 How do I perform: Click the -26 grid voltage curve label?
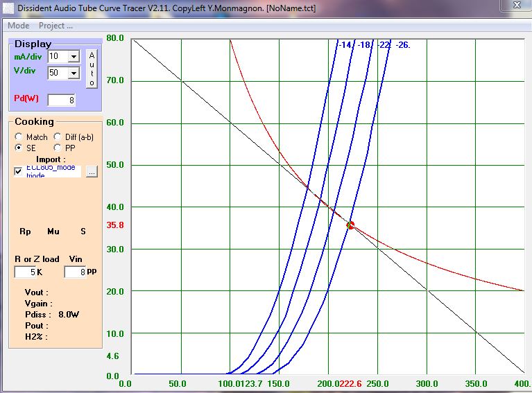tap(403, 45)
